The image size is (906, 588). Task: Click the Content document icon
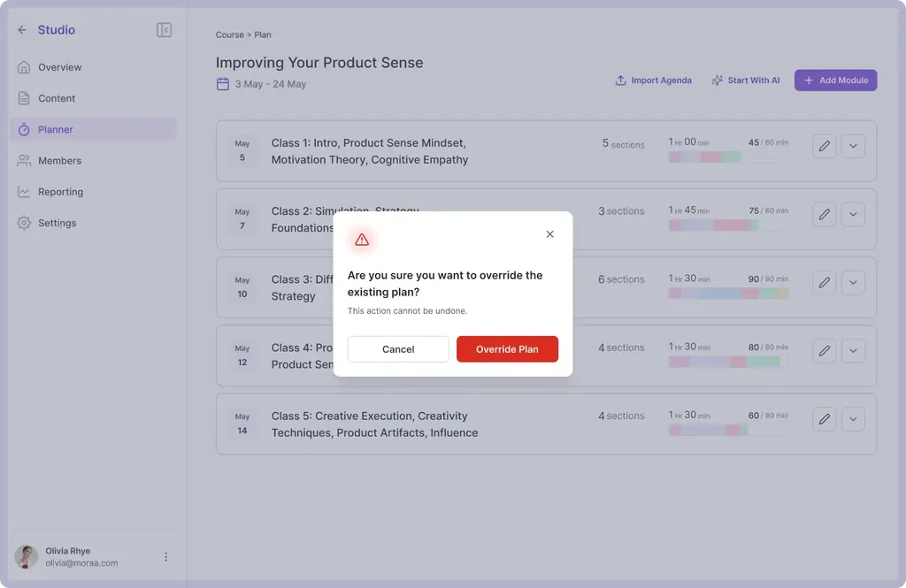tap(24, 98)
